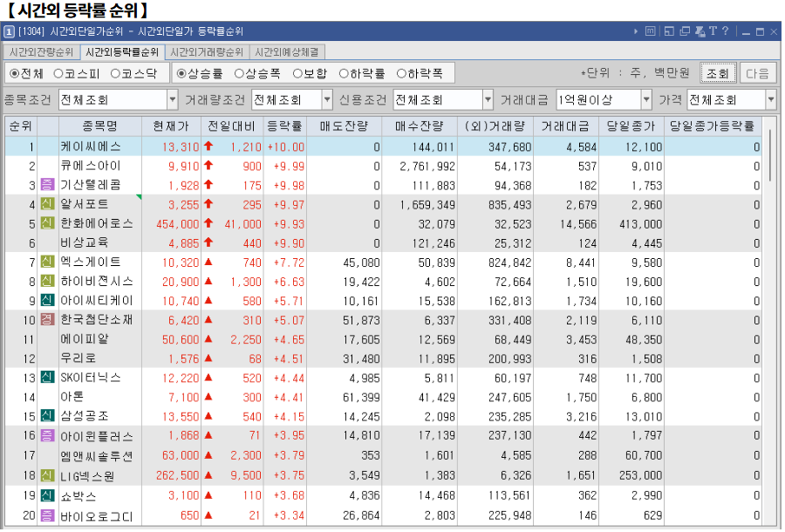Click the screen lock icon in the title bar
Viewport: 785px width, 532px height.
tap(700, 31)
